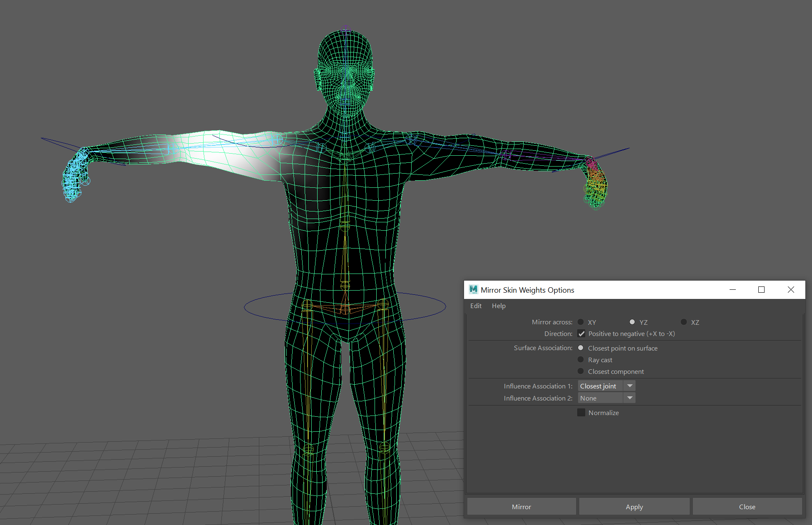Image resolution: width=812 pixels, height=525 pixels.
Task: Click the Mirror button
Action: click(521, 506)
